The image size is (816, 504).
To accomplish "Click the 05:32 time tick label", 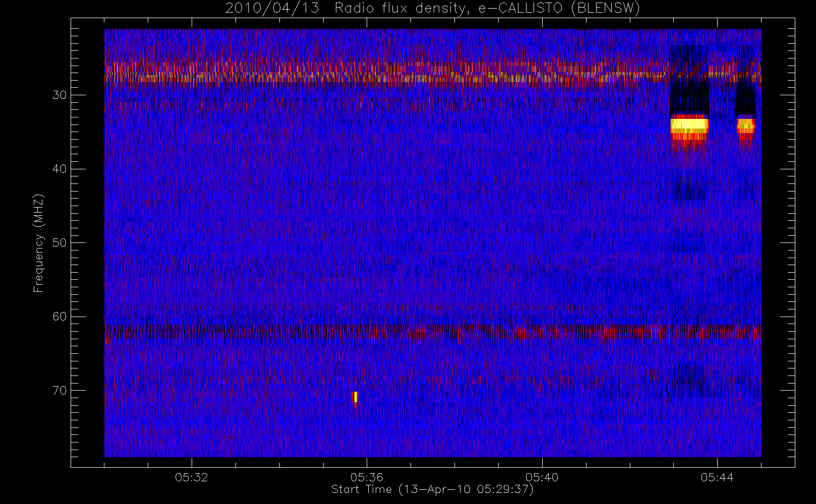I will [192, 477].
